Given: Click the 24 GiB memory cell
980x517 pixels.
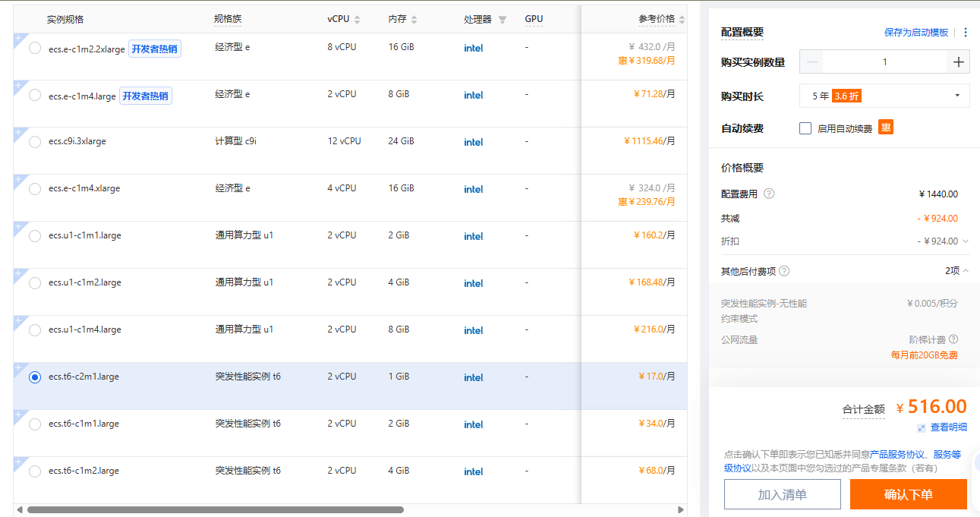Looking at the screenshot, I should [x=402, y=141].
